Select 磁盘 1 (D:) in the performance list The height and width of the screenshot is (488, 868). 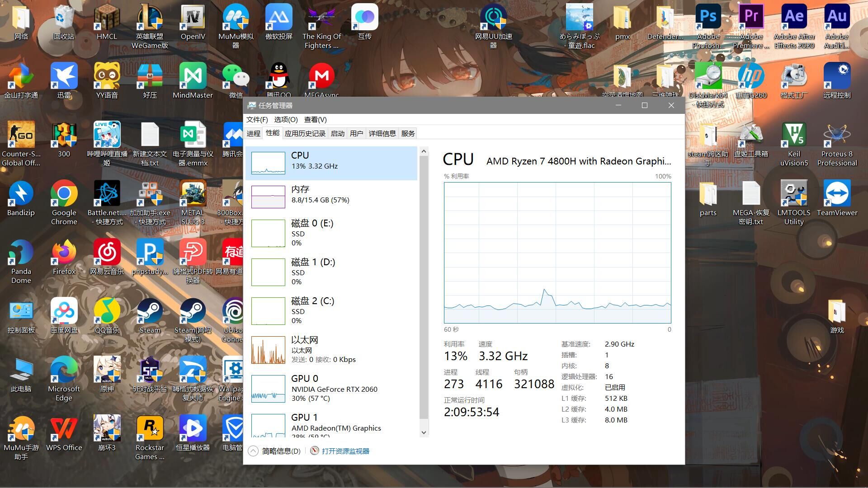(x=331, y=272)
